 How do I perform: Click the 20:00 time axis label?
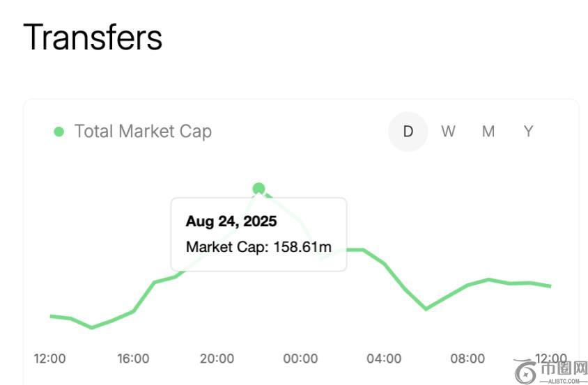click(x=217, y=359)
